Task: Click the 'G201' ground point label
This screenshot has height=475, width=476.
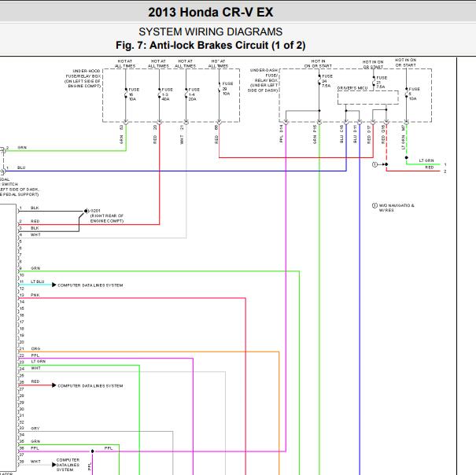Action: (95, 211)
